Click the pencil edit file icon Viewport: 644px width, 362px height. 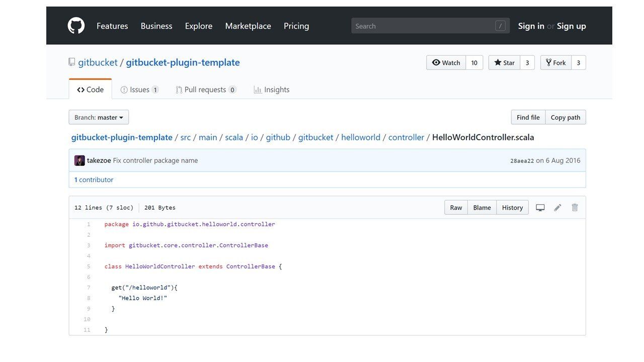pyautogui.click(x=557, y=208)
